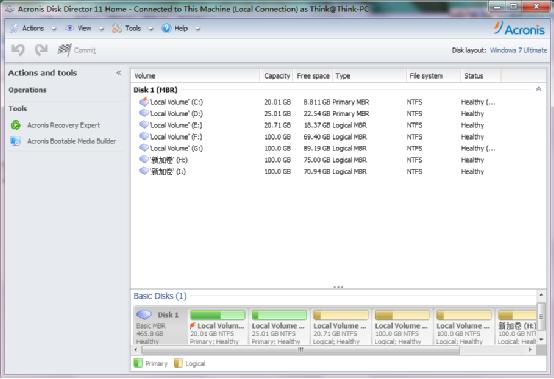Collapse the Actions and tools panel
This screenshot has height=379, width=554.
pyautogui.click(x=119, y=73)
